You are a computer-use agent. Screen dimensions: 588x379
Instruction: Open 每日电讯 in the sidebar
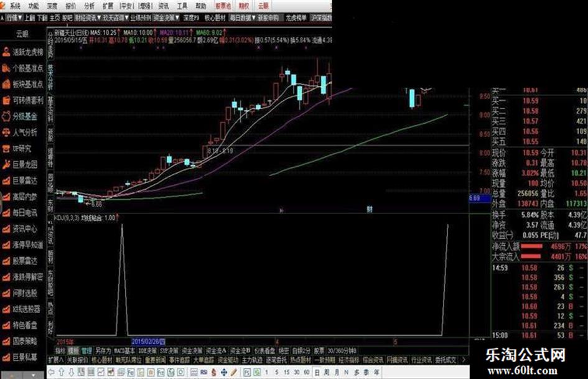(x=19, y=213)
